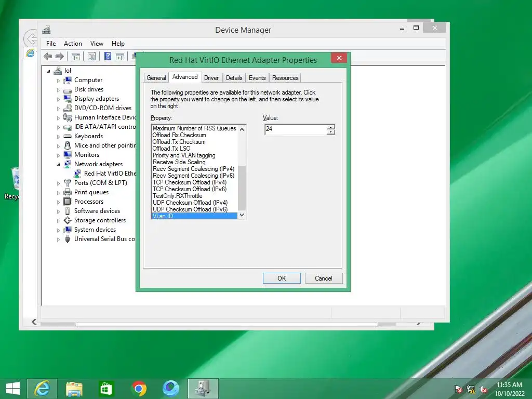The height and width of the screenshot is (399, 532).
Task: Select the Storage controllers category icon
Action: pos(68,220)
